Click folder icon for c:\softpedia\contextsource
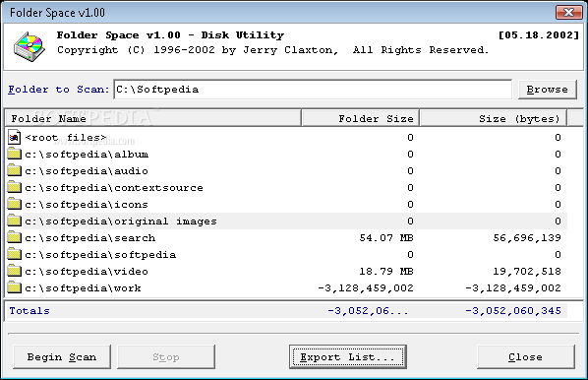The image size is (588, 380). pyautogui.click(x=14, y=187)
